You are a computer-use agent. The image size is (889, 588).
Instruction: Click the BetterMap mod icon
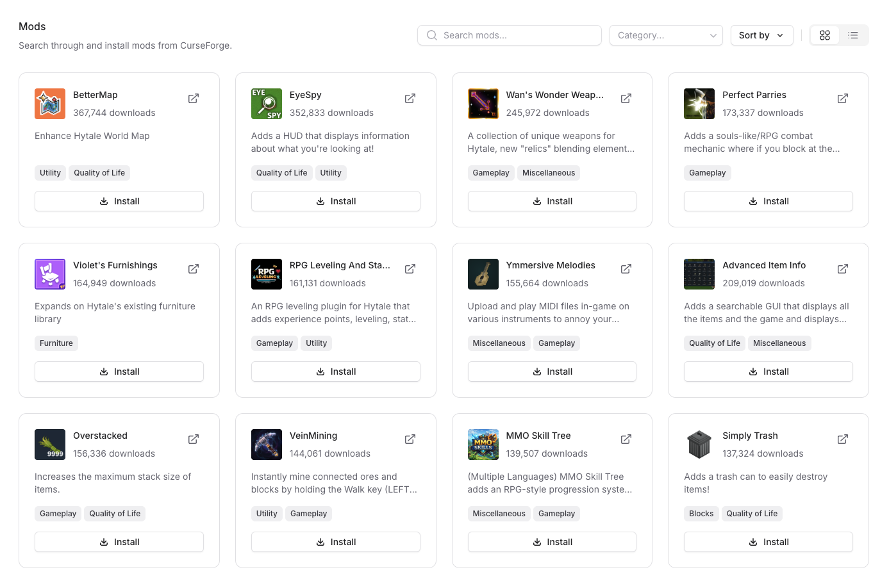[49, 103]
